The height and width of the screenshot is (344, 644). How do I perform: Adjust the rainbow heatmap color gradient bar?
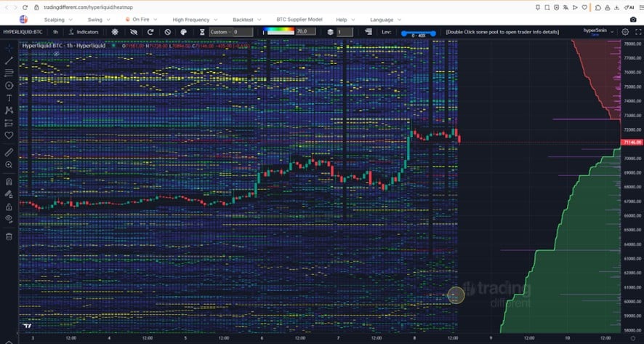[x=279, y=30]
